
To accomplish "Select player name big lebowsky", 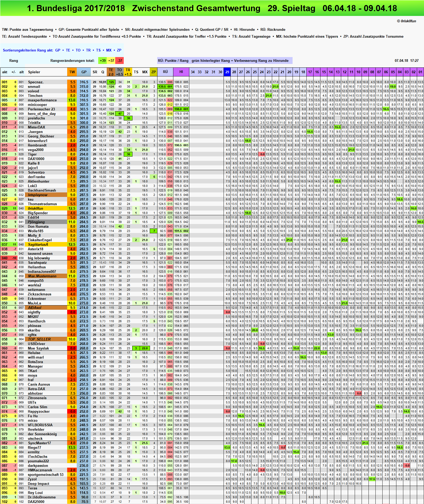I will (39, 258).
